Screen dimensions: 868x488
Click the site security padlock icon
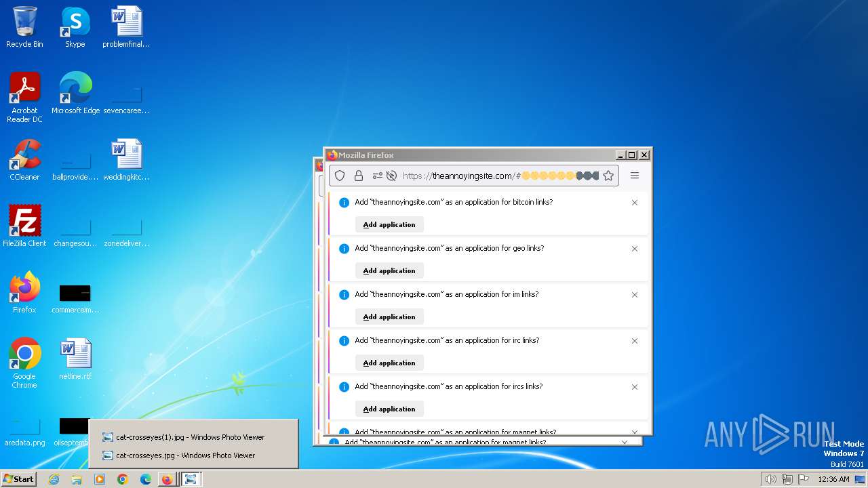point(359,176)
